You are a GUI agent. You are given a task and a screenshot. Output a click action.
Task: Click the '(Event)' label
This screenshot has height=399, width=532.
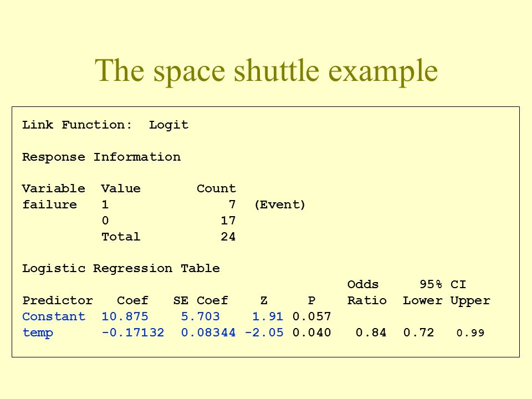(280, 204)
